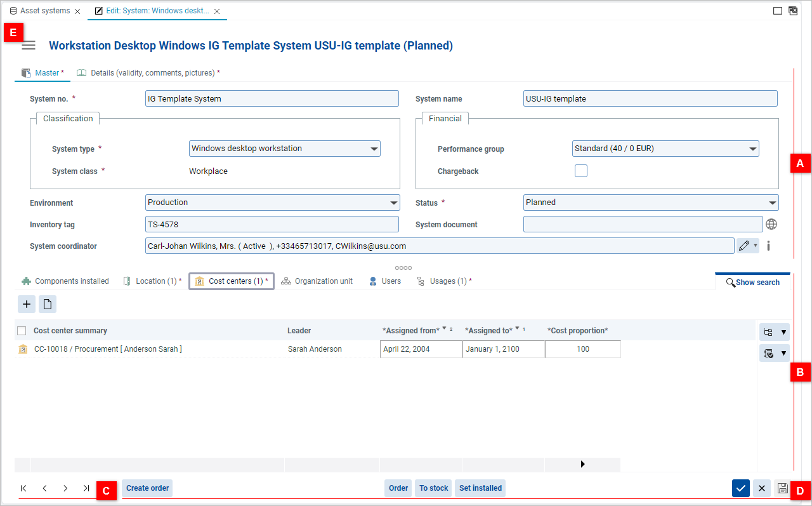The image size is (812, 506).
Task: Click the plus icon to add cost center
Action: coord(27,304)
